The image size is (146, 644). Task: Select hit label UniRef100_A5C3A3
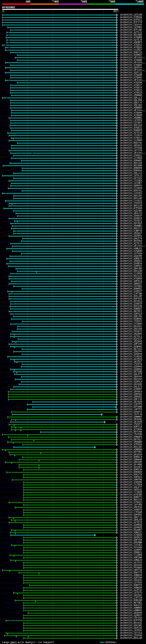pos(131,105)
